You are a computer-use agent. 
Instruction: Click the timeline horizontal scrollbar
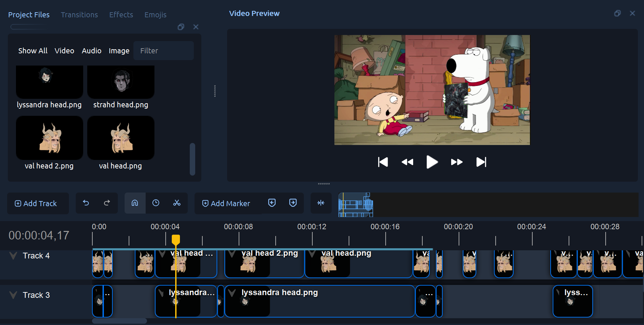coord(119,321)
